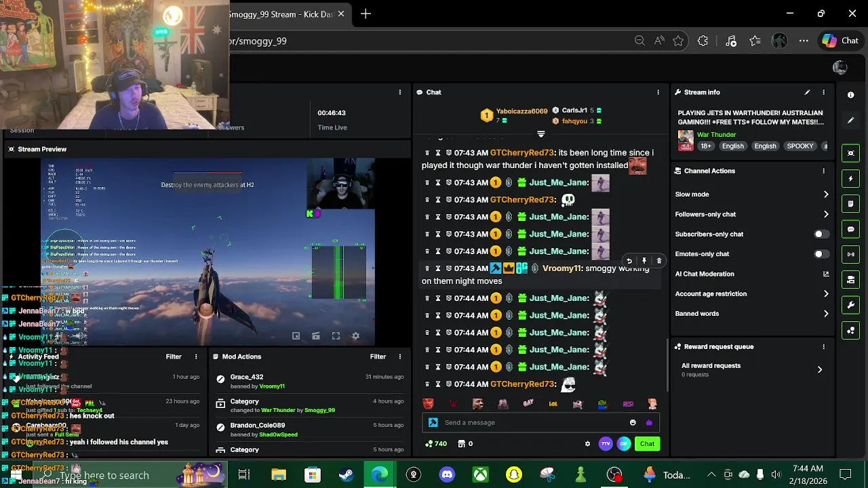Open the Reward request queue three-dot menu

click(823, 346)
